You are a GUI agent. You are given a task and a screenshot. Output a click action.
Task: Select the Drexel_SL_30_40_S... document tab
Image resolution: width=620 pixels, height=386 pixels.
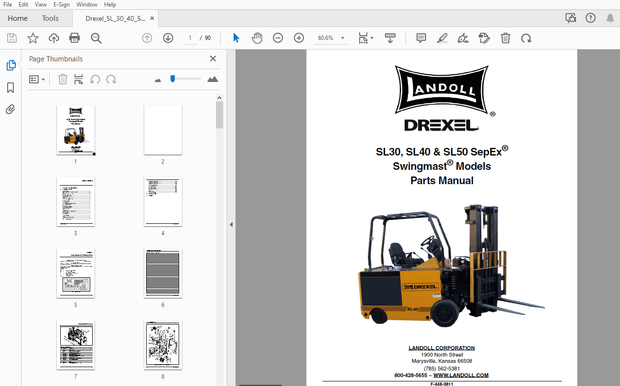[x=115, y=18]
